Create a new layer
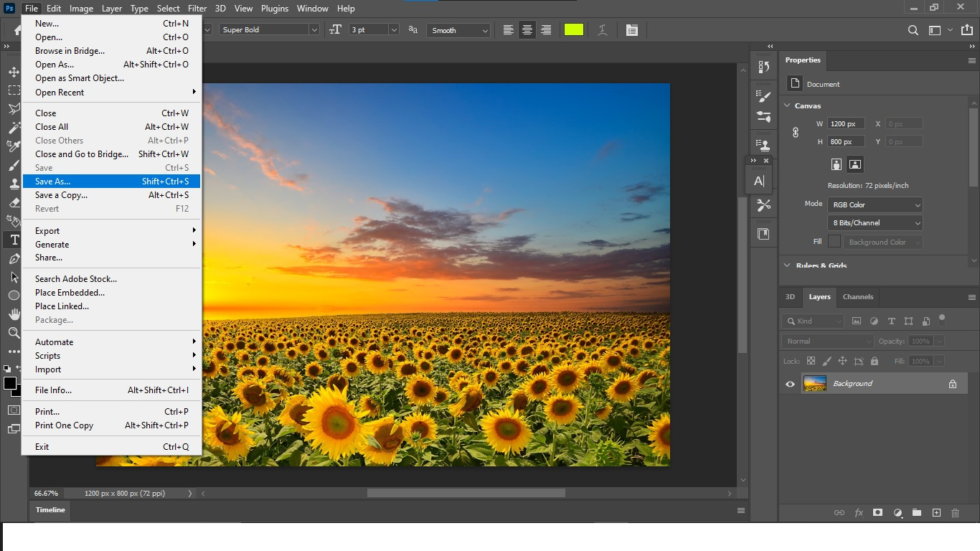Viewport: 980px width, 551px height. pos(936,513)
